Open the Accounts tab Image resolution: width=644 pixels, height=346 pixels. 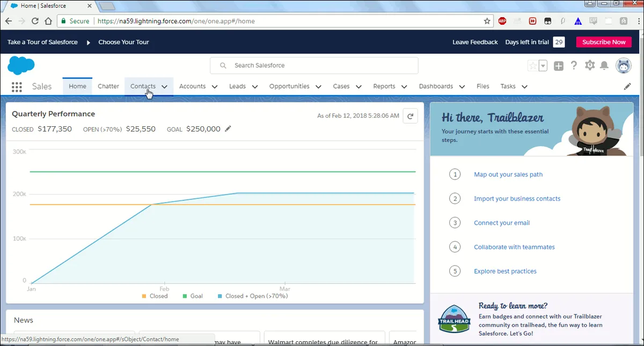tap(193, 86)
